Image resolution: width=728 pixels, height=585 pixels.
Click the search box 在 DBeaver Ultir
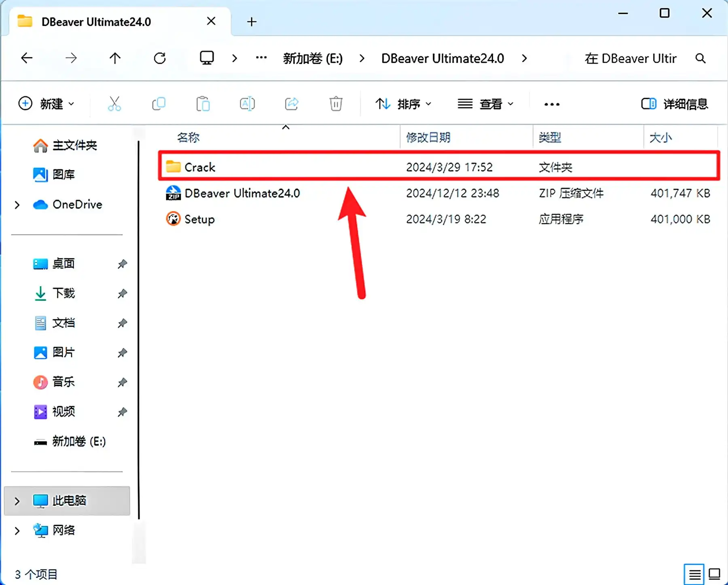(631, 59)
